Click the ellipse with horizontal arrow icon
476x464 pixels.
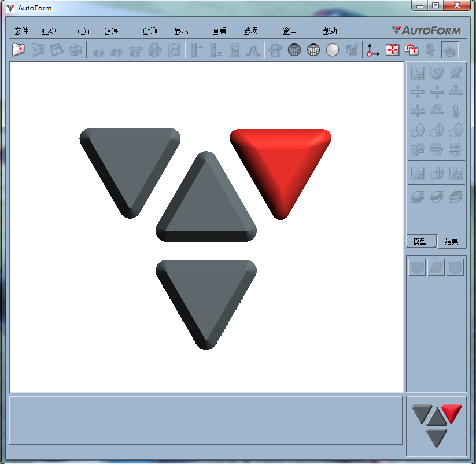[x=456, y=130]
